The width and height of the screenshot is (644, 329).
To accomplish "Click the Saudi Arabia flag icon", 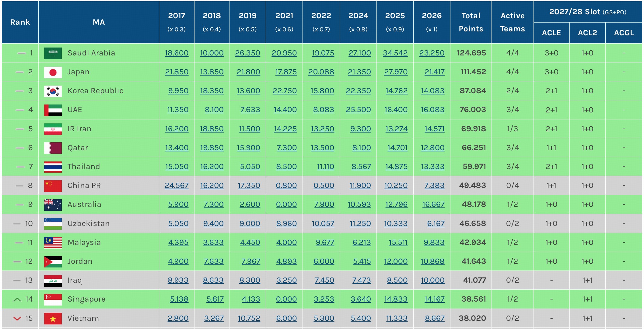I will (53, 53).
